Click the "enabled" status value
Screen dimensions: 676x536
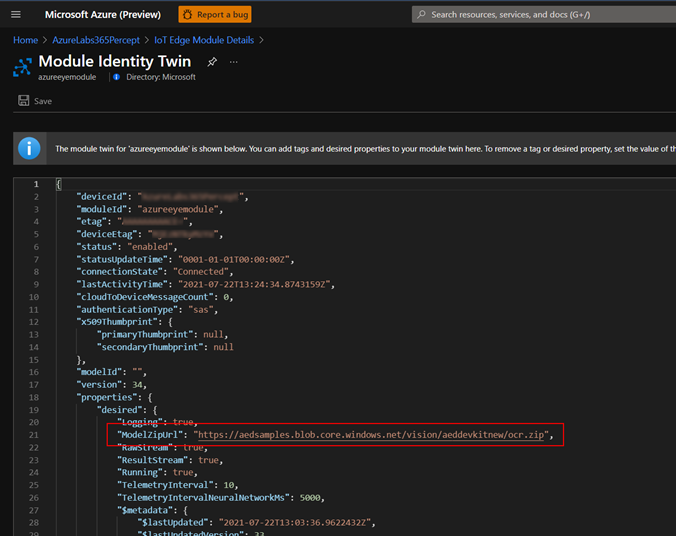[x=150, y=247]
